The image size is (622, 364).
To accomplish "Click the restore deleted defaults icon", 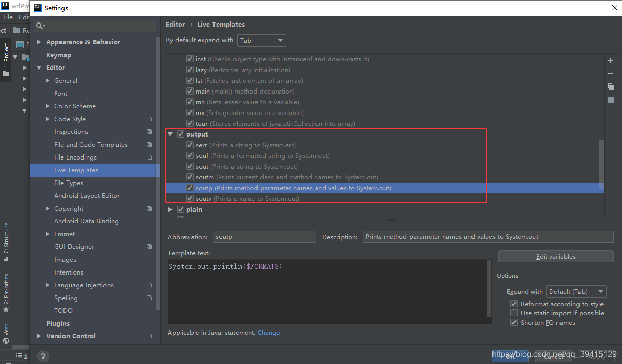I will [x=610, y=100].
